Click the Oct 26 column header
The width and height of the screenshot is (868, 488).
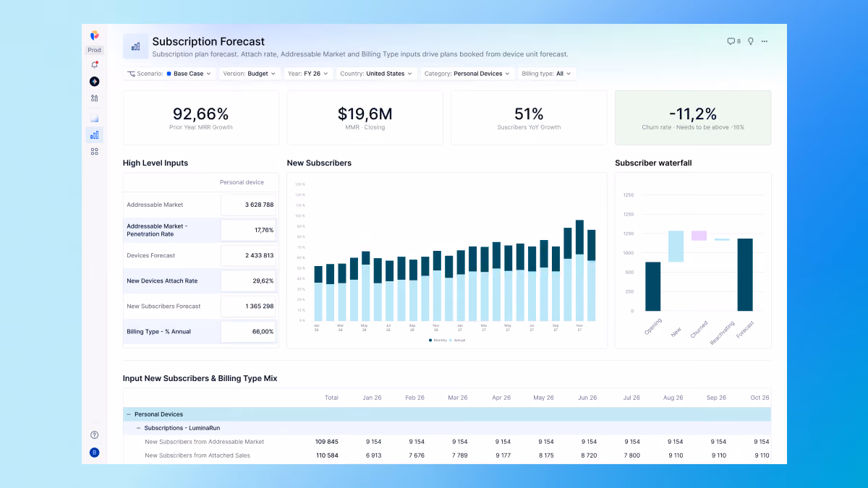tap(760, 398)
